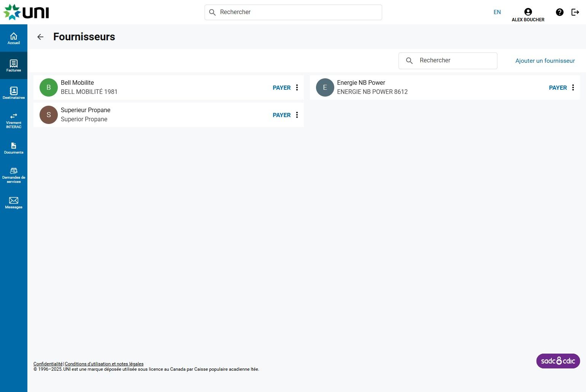Open Alex Boucher profile menu

pyautogui.click(x=528, y=15)
